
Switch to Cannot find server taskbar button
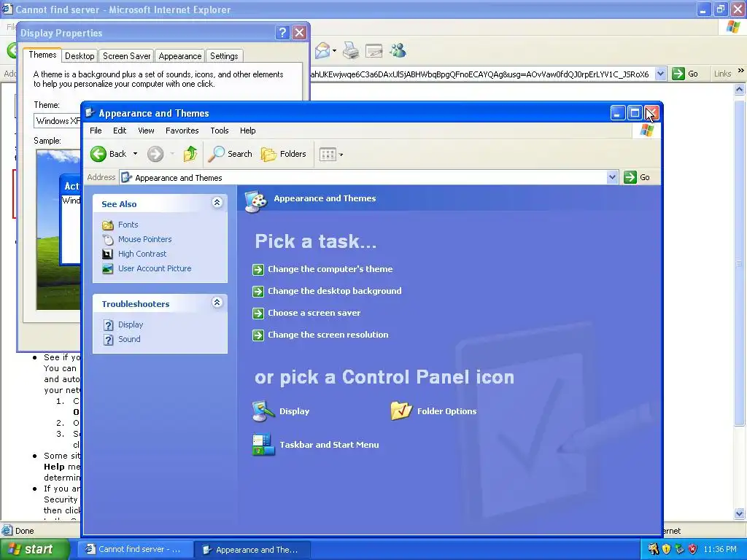135,550
